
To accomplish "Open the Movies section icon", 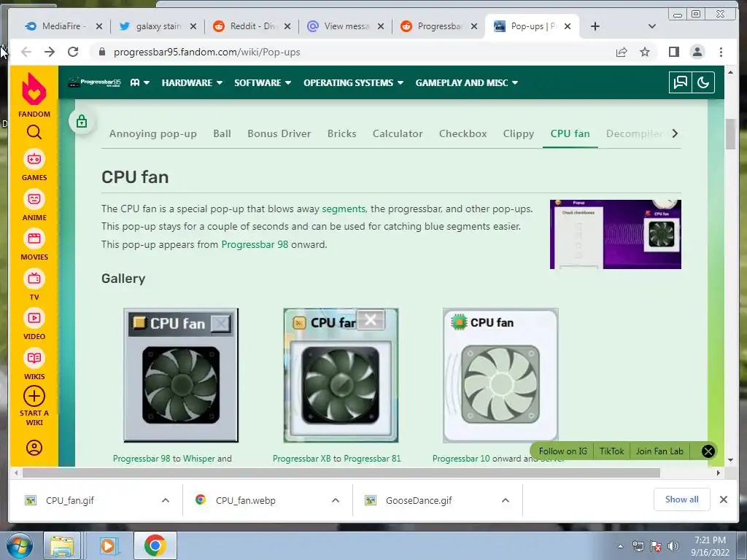I will (34, 239).
